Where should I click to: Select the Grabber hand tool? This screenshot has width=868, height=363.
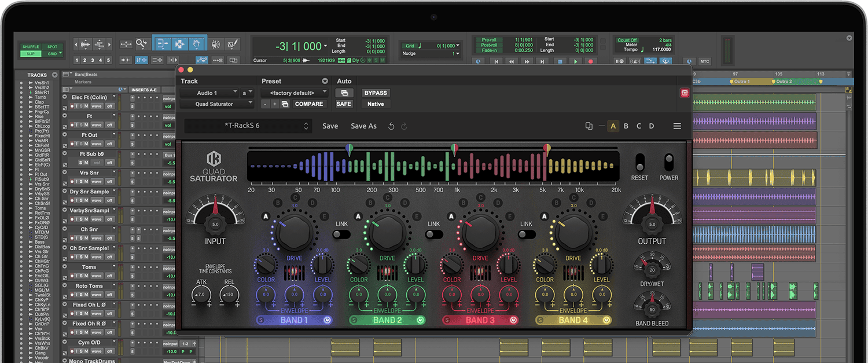pos(196,44)
